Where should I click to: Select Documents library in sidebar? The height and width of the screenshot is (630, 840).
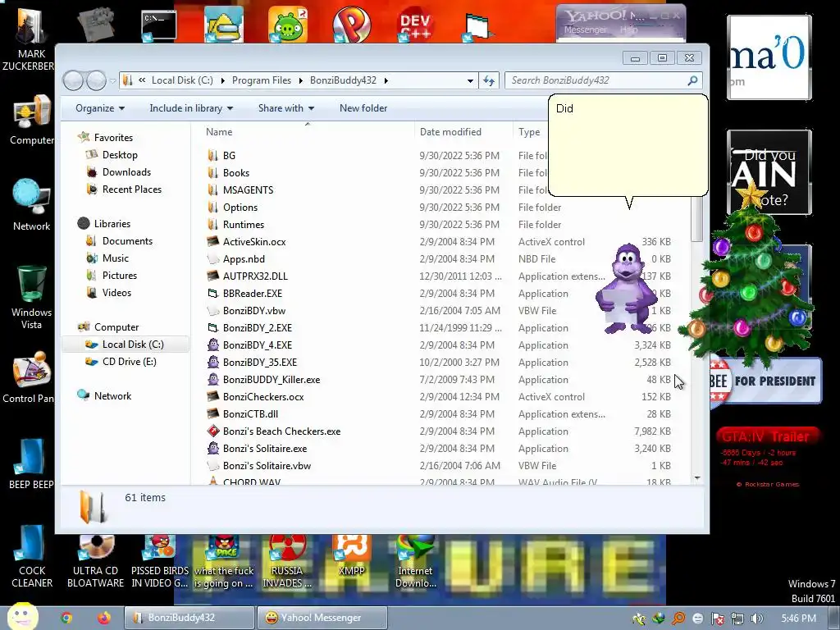(x=127, y=241)
